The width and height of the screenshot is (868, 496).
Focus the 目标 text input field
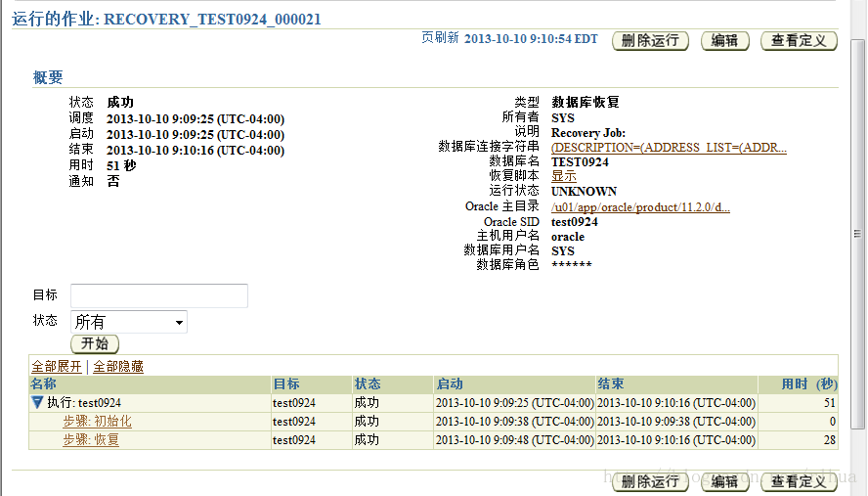pyautogui.click(x=159, y=296)
